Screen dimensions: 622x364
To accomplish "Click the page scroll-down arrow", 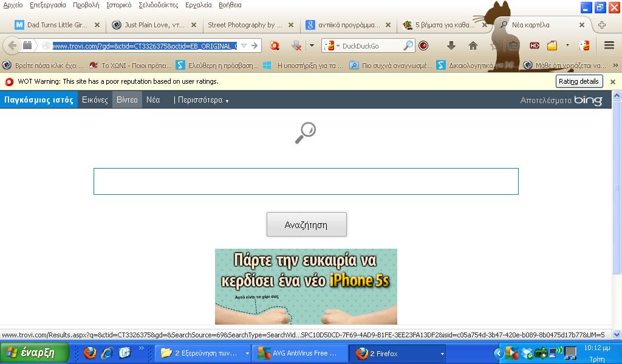I will pos(617,334).
